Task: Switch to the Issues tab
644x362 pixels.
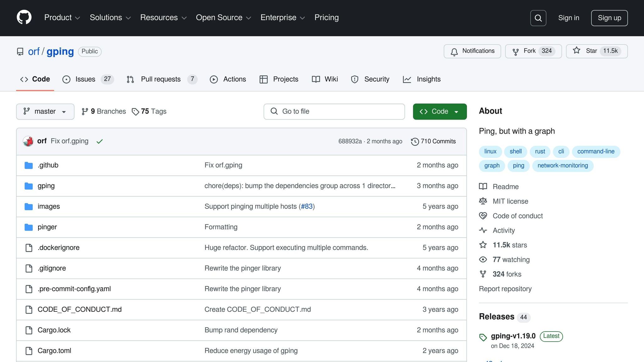Action: coord(85,79)
